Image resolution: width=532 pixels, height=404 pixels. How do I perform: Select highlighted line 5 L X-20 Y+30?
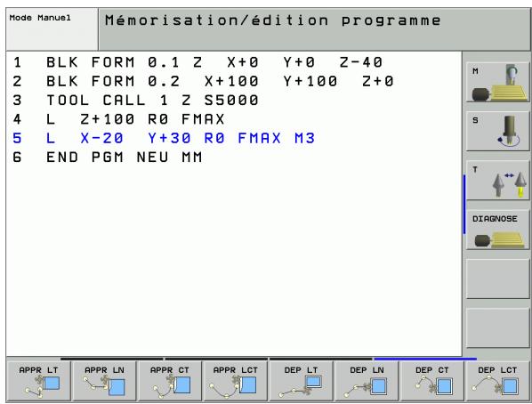pyautogui.click(x=164, y=139)
